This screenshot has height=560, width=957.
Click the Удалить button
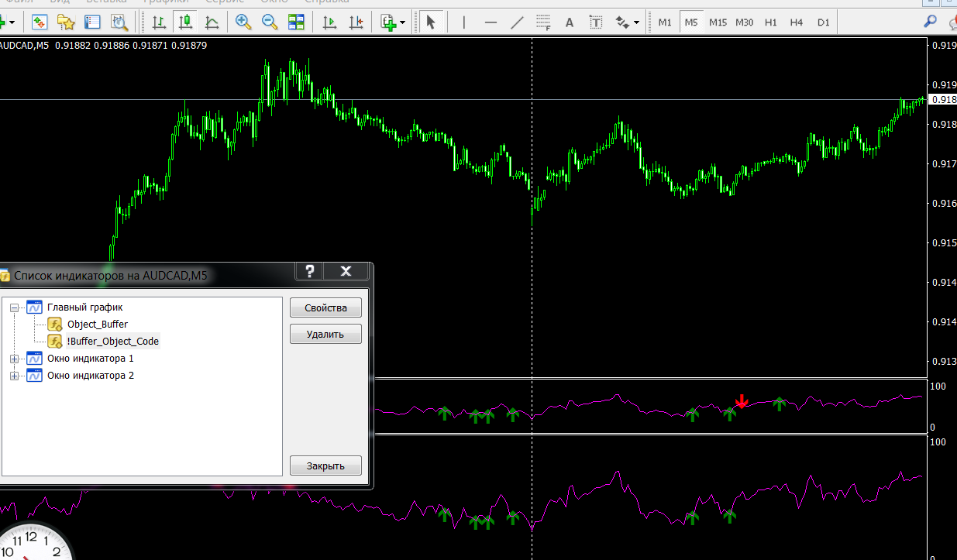[x=325, y=334]
